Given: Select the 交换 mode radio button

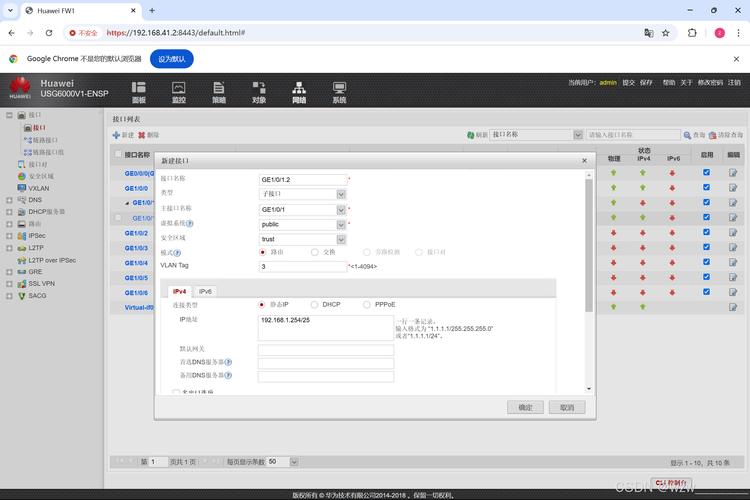Looking at the screenshot, I should (x=315, y=252).
